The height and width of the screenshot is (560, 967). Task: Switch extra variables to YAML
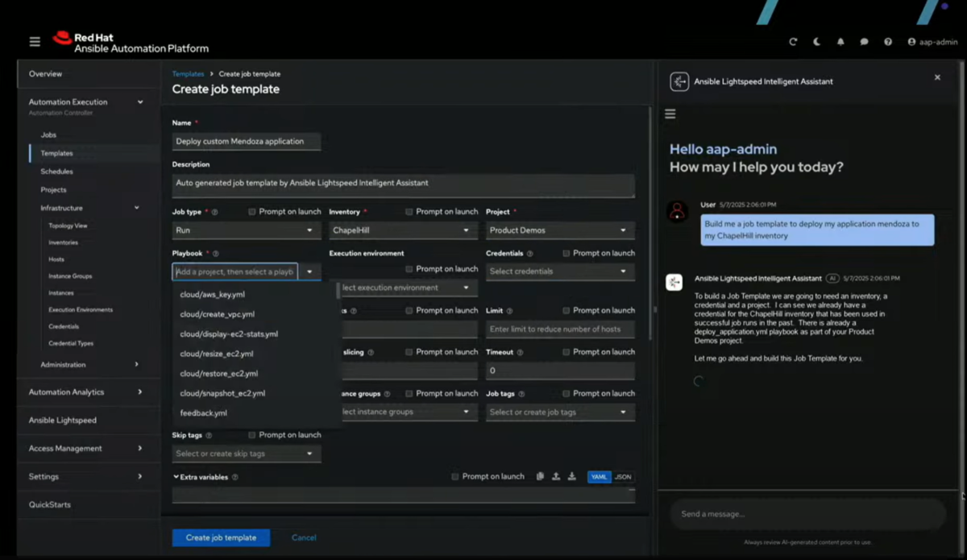pos(600,477)
